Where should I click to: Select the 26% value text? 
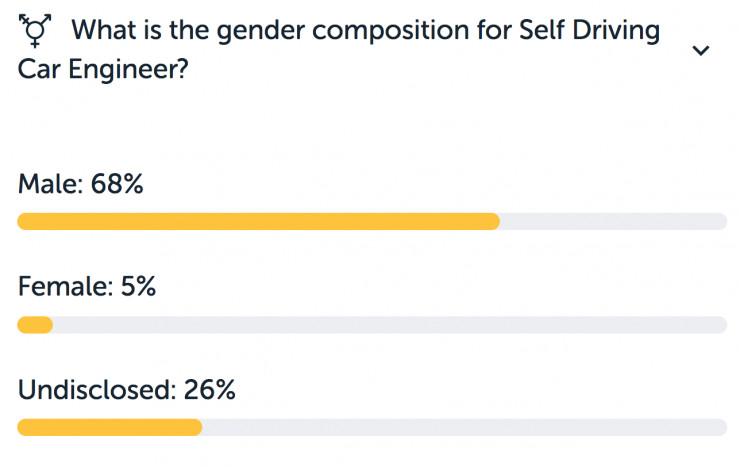tap(210, 390)
